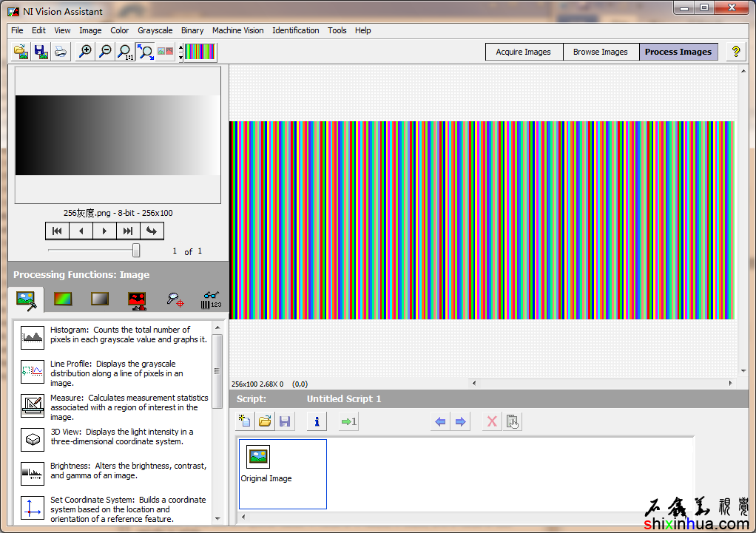The width and height of the screenshot is (756, 533).
Task: Click the Open Image toolbar icon
Action: tap(21, 52)
